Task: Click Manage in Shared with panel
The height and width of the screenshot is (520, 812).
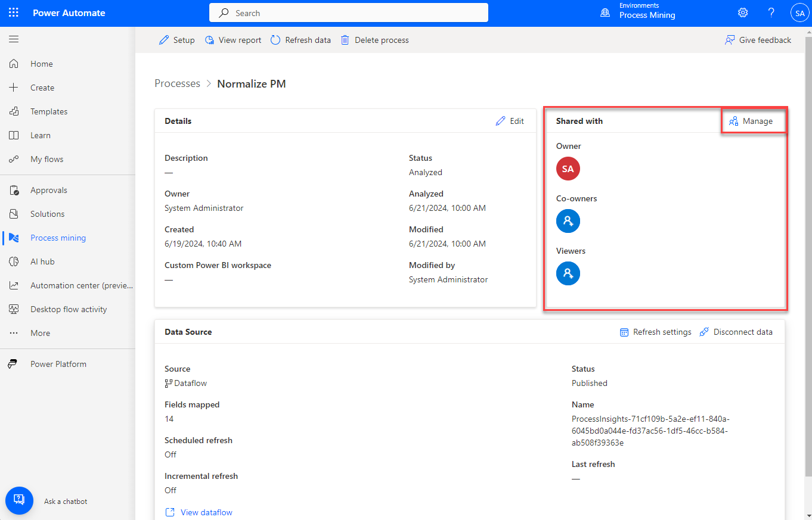Action: coord(751,121)
